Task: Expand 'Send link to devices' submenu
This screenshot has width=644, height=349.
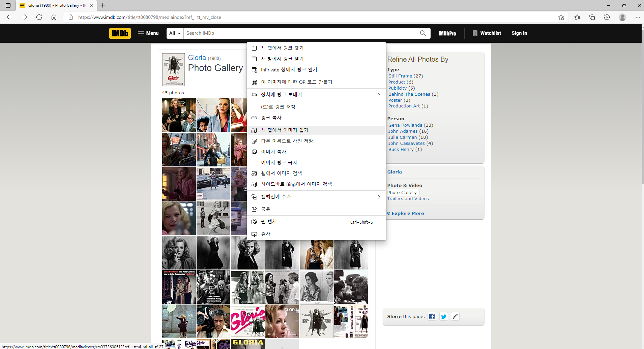Action: click(316, 95)
